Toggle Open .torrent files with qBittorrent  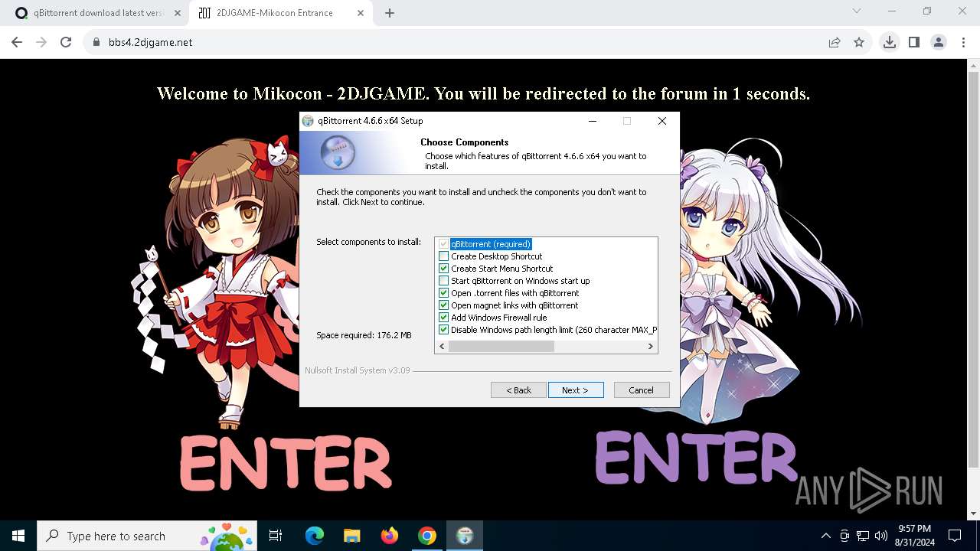point(443,293)
